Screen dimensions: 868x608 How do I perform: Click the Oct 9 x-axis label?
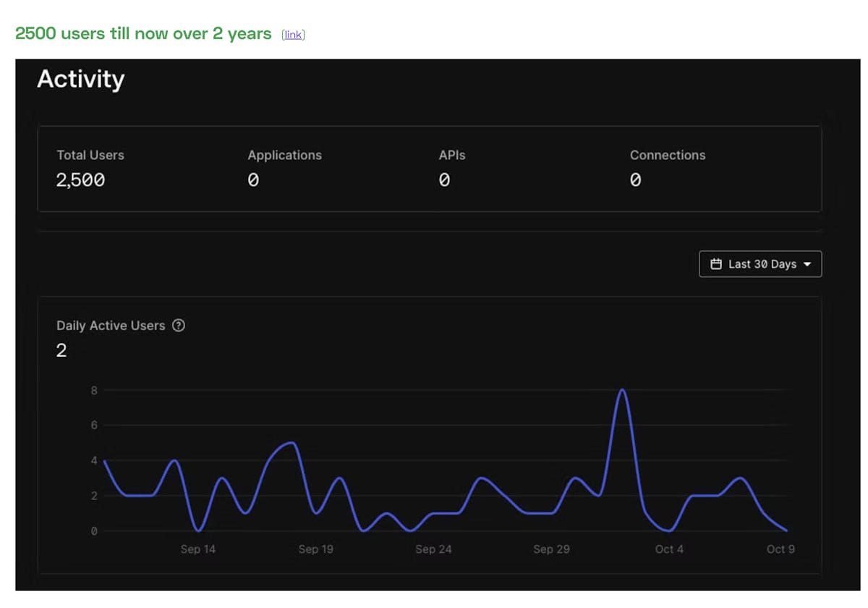[x=780, y=549]
